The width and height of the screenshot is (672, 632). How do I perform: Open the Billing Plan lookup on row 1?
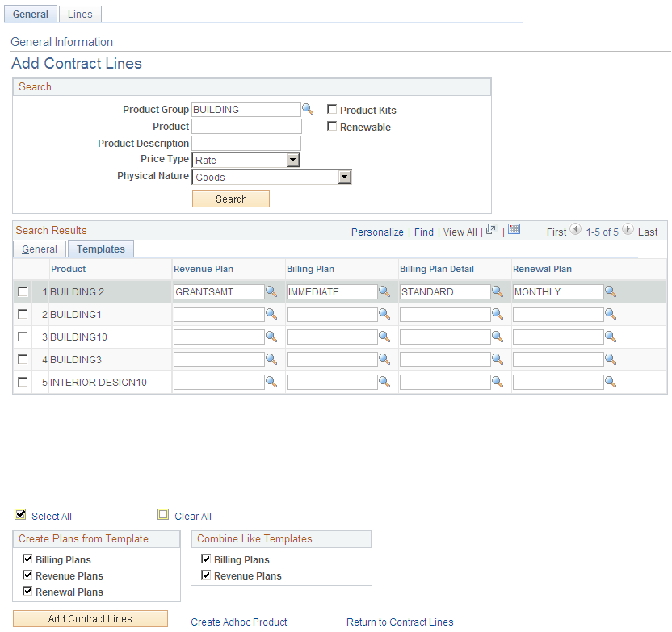click(x=385, y=291)
